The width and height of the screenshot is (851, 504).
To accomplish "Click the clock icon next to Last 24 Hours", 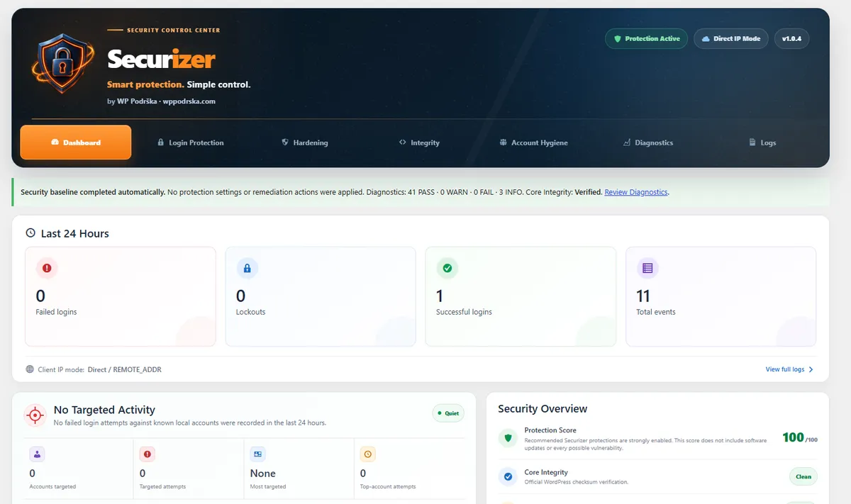I will pyautogui.click(x=30, y=233).
